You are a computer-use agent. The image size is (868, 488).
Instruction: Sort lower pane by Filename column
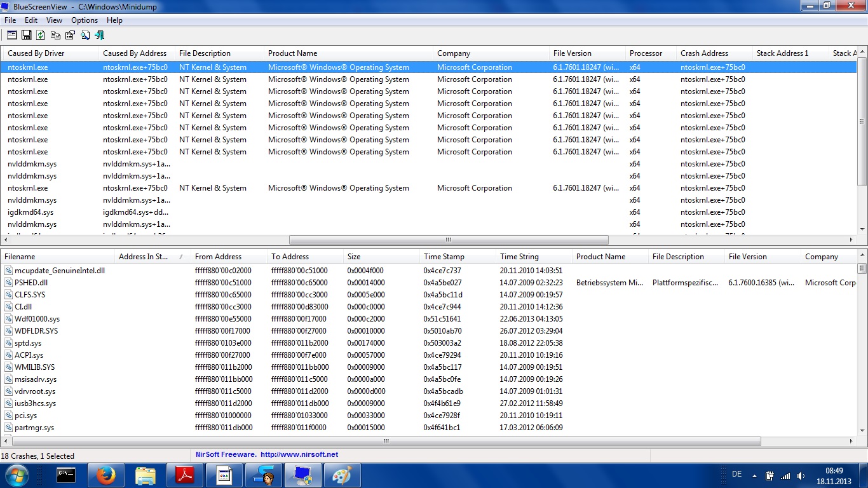(x=58, y=257)
